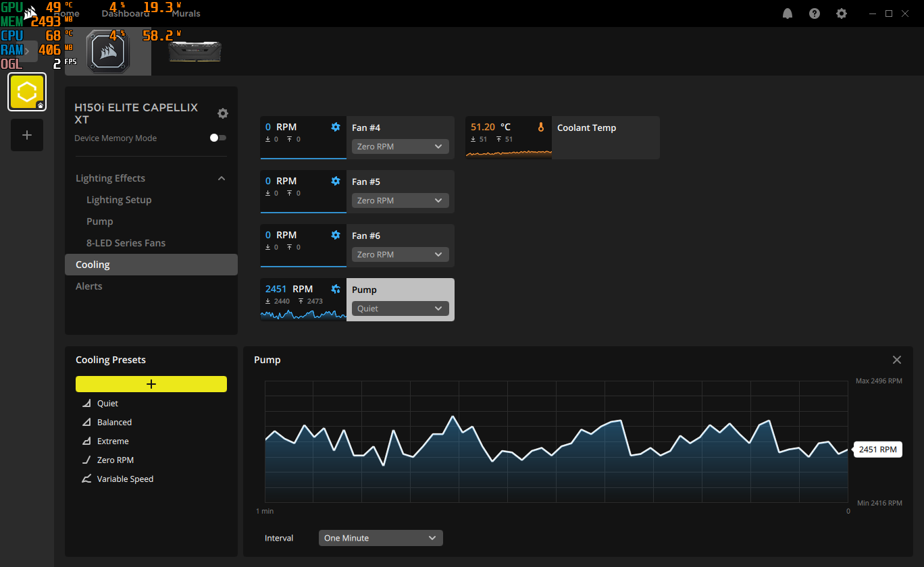
Task: Select the yellow hexagon profile icon
Action: (27, 92)
